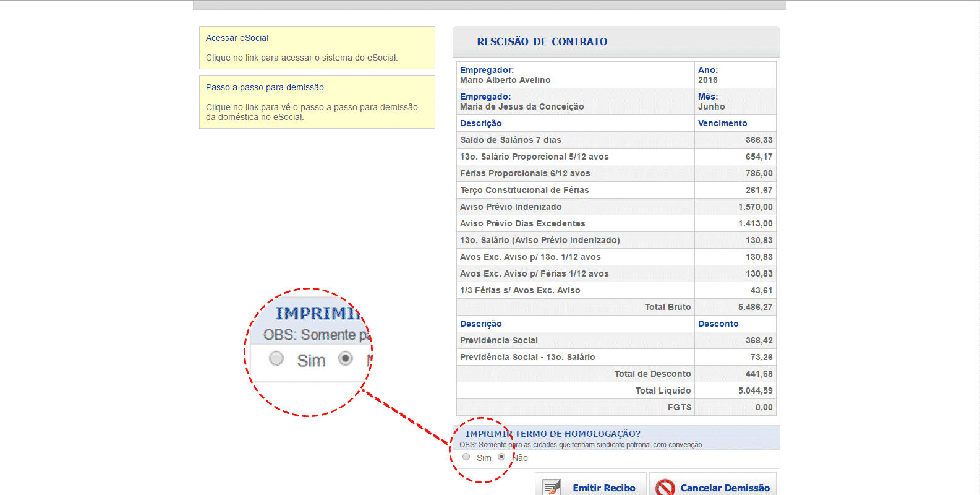Click the FGTS label
The height and width of the screenshot is (495, 980).
coord(680,407)
